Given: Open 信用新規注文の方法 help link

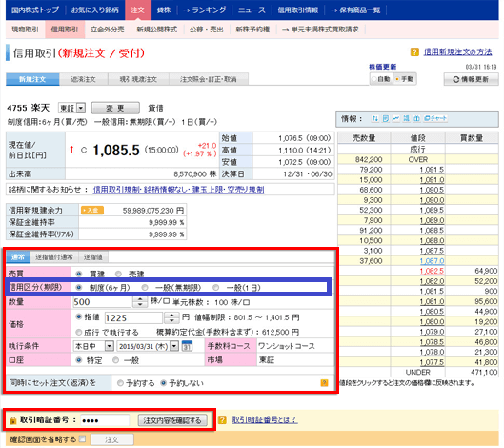Looking at the screenshot, I should pyautogui.click(x=457, y=51).
